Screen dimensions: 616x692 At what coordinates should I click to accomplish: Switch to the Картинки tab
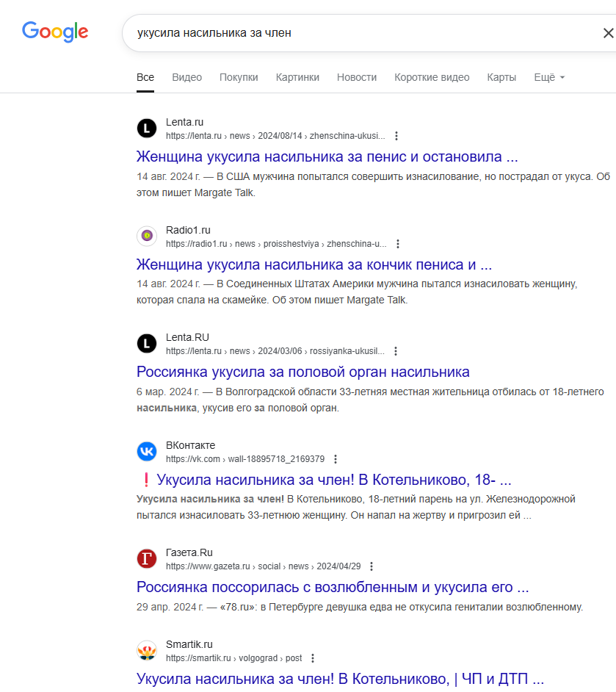click(297, 77)
